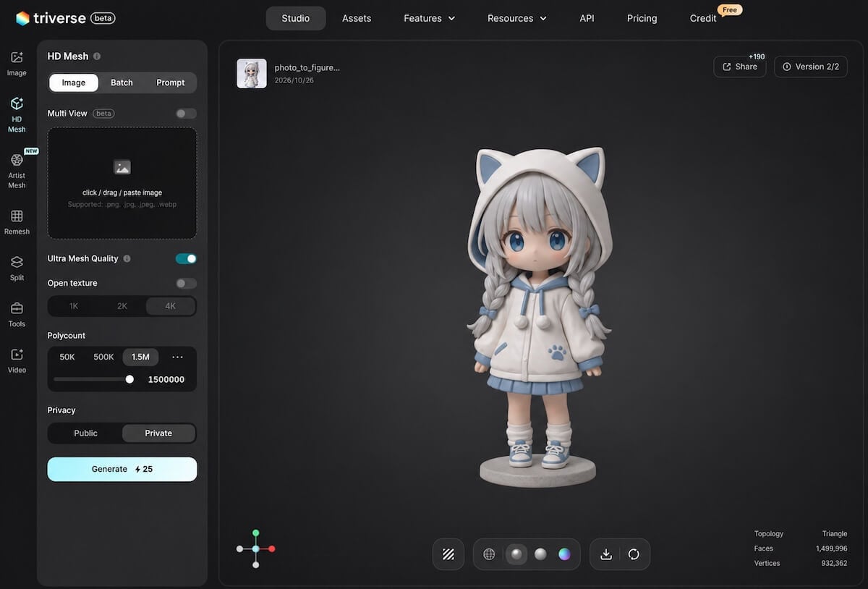Click the red X axis gizmo dot
This screenshot has height=589, width=868.
[x=272, y=549]
